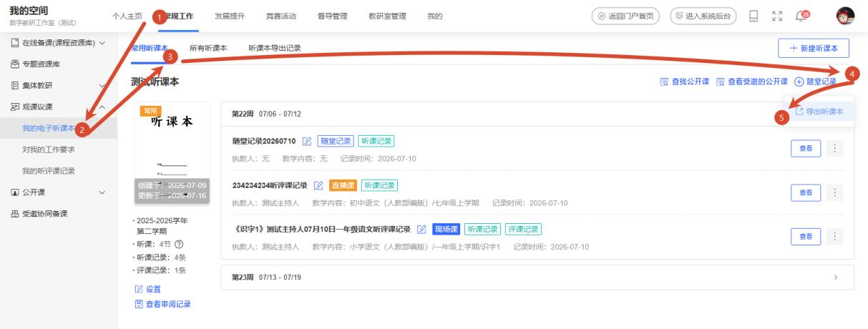Click 评课记录 tag on 《识字1》 row

523,230
